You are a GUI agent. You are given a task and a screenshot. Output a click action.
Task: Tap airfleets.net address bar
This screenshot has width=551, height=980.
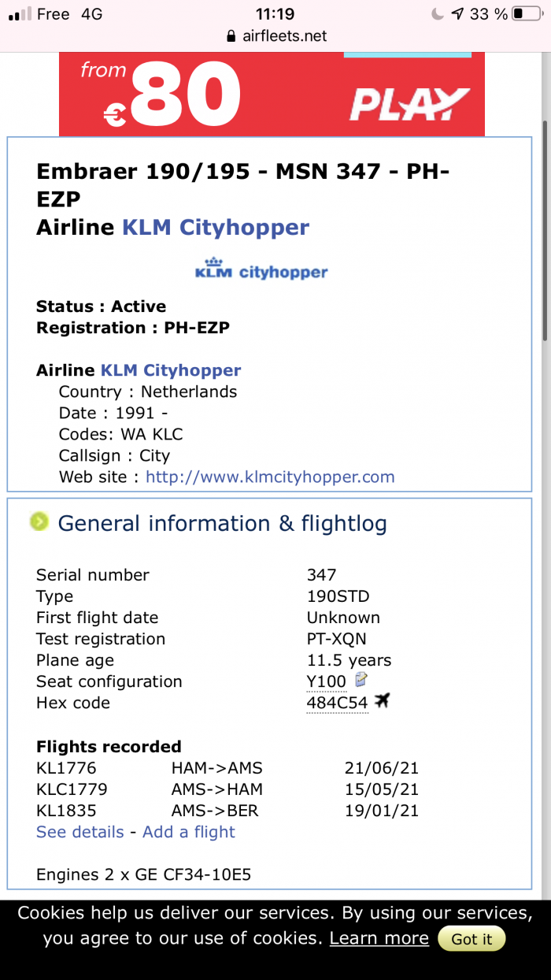pos(275,36)
